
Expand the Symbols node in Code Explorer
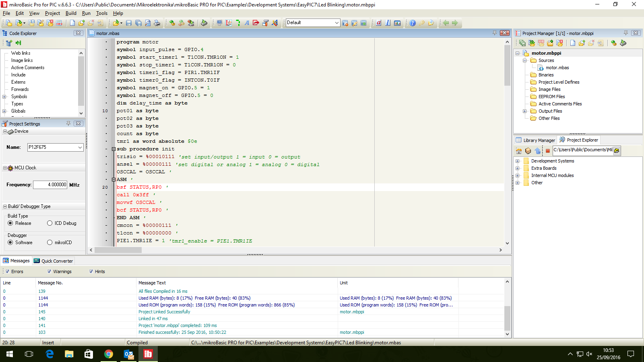pyautogui.click(x=4, y=97)
